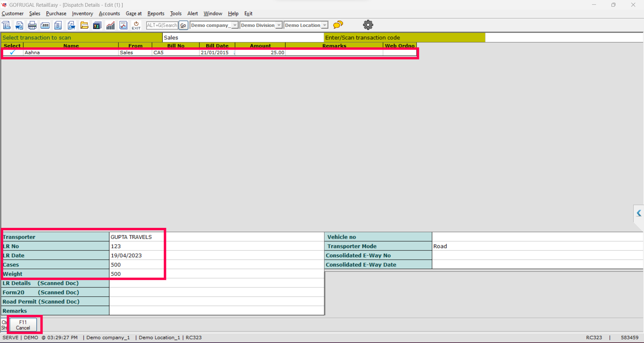Image resolution: width=644 pixels, height=343 pixels.
Task: Click the Consolidated E-Way Date field
Action: [537, 264]
